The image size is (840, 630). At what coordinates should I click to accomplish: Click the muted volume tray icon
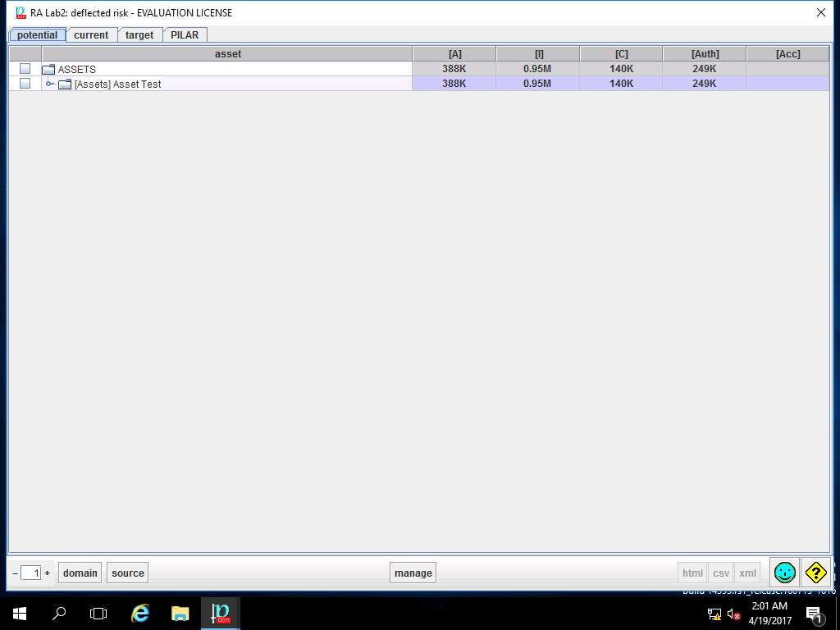pos(733,614)
